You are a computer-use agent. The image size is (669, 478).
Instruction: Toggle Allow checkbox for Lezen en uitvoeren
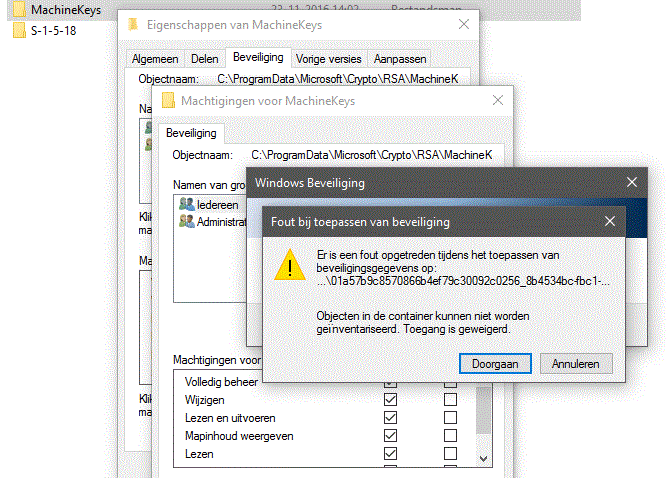[390, 417]
